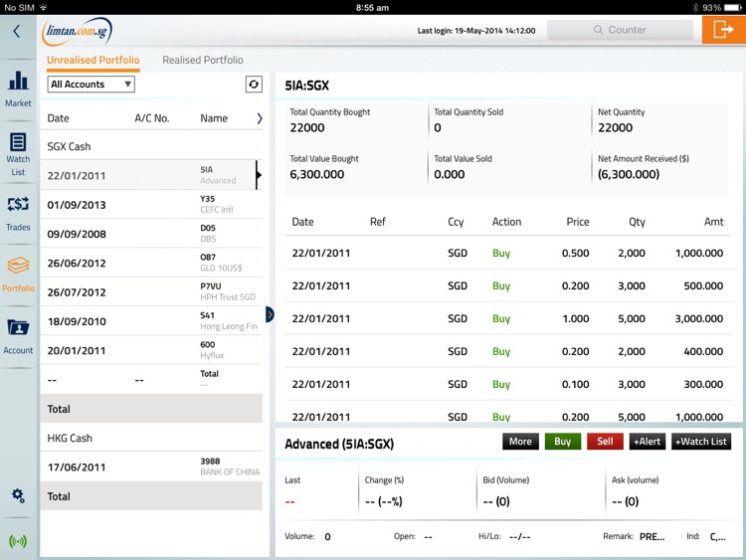The width and height of the screenshot is (746, 560).
Task: Select the O87 GLD 10US$ row
Action: click(x=151, y=263)
